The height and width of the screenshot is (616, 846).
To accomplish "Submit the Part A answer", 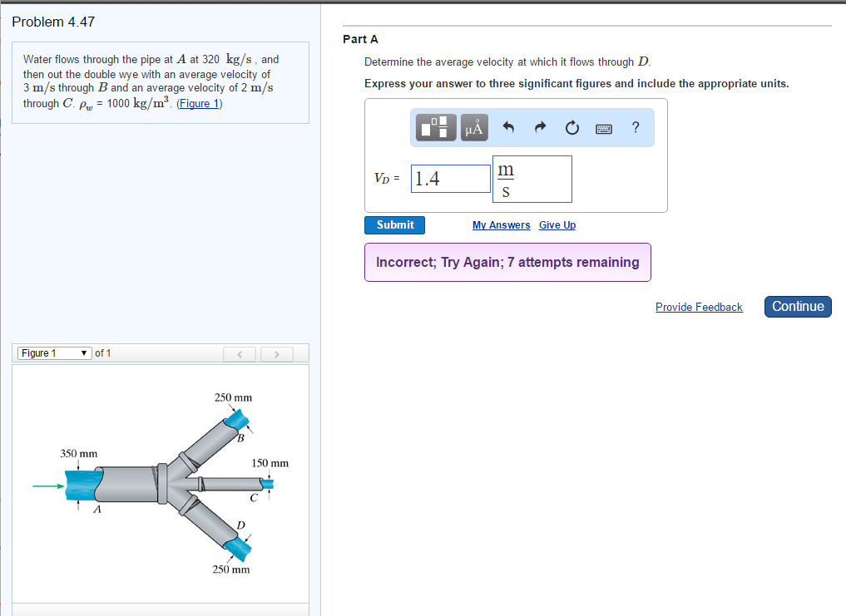I will point(394,224).
